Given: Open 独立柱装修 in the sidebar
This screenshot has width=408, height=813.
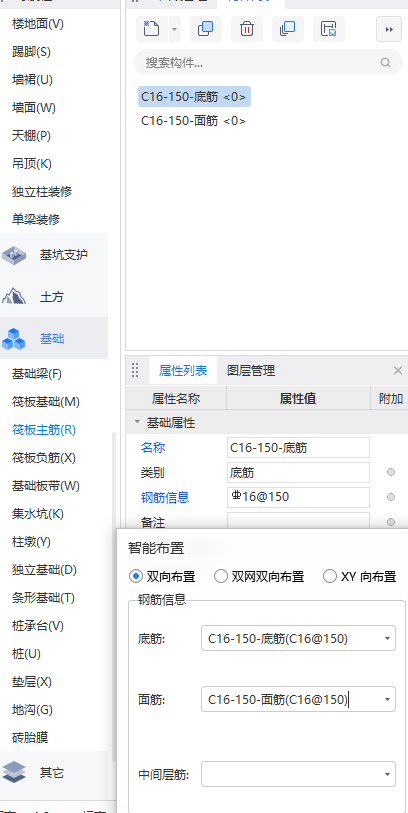Looking at the screenshot, I should [x=42, y=192].
